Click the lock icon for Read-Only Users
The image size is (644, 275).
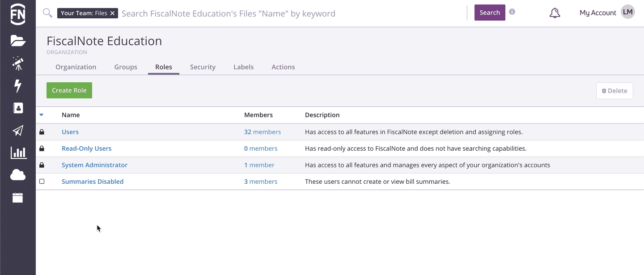[42, 148]
